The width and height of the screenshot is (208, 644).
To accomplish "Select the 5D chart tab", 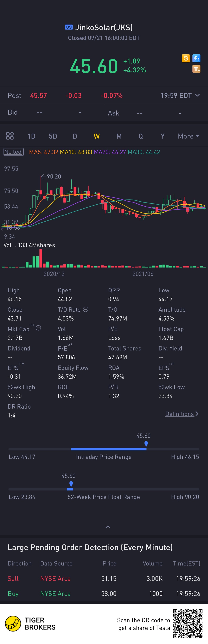I will 53,136.
